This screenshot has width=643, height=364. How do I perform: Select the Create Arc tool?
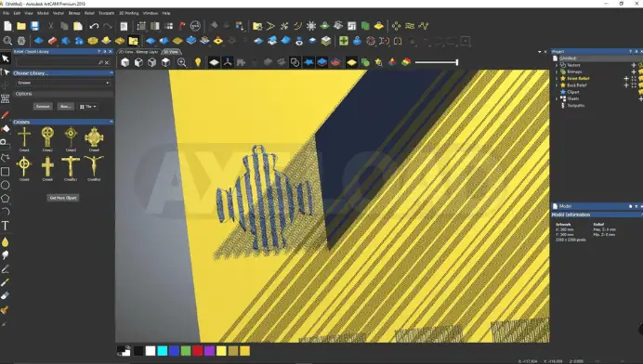click(5, 212)
